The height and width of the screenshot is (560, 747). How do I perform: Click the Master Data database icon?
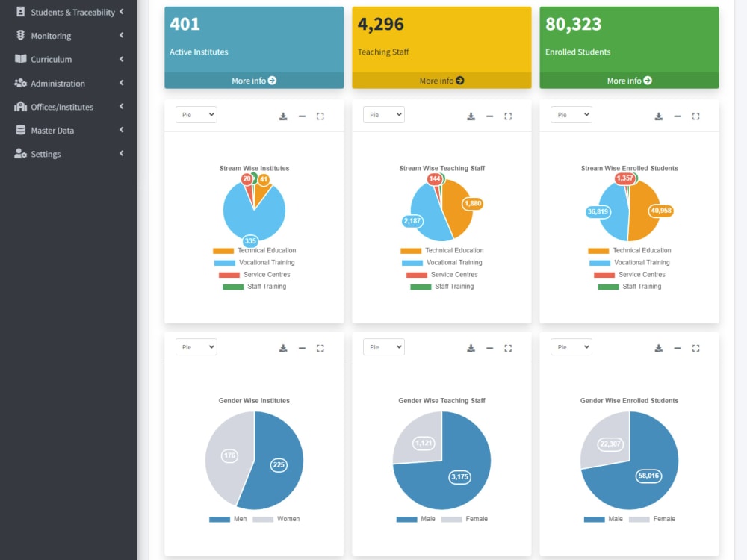[20, 130]
